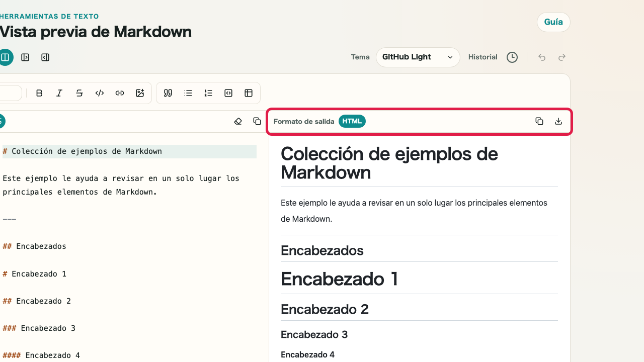Clear the editor with the eraser icon

tap(238, 121)
